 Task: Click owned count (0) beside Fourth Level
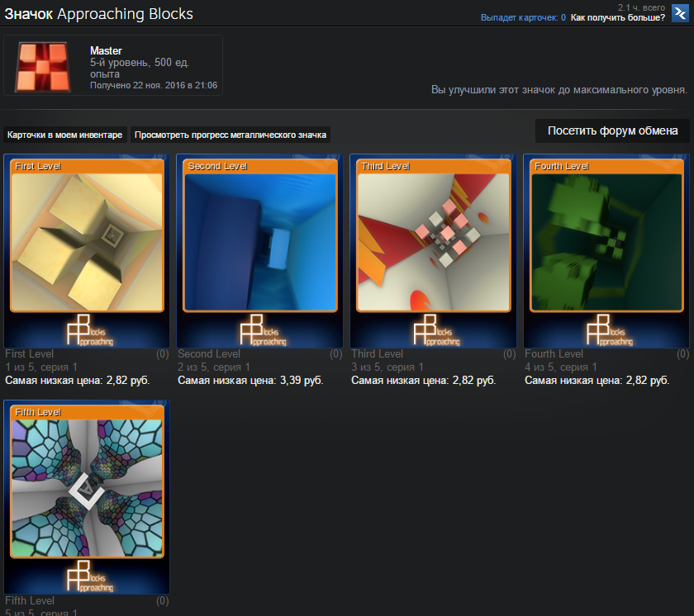click(683, 353)
